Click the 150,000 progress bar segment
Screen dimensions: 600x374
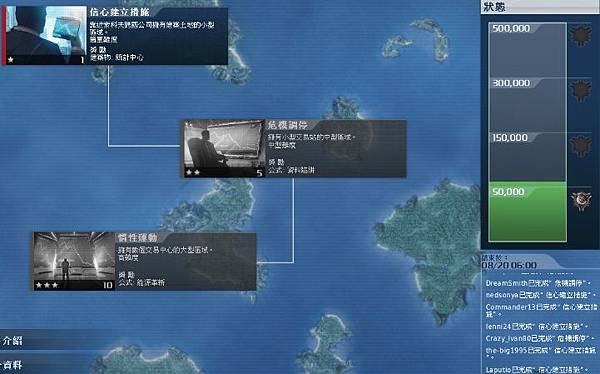click(x=527, y=157)
